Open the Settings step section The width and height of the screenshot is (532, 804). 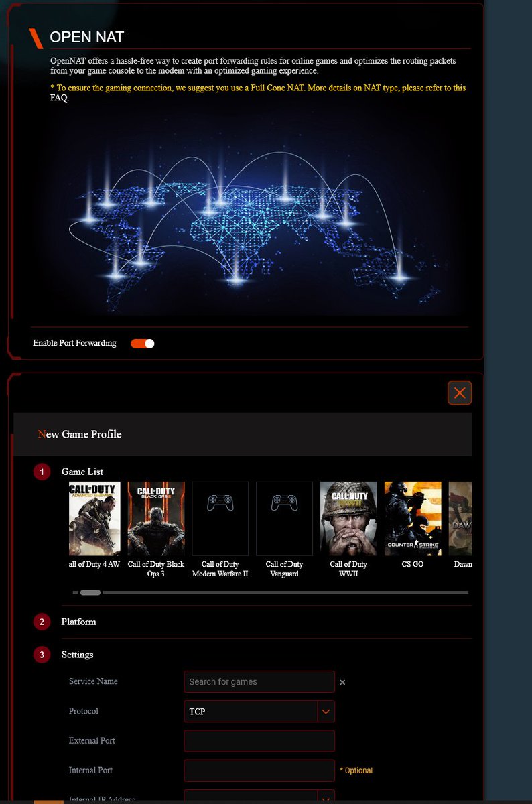77,655
